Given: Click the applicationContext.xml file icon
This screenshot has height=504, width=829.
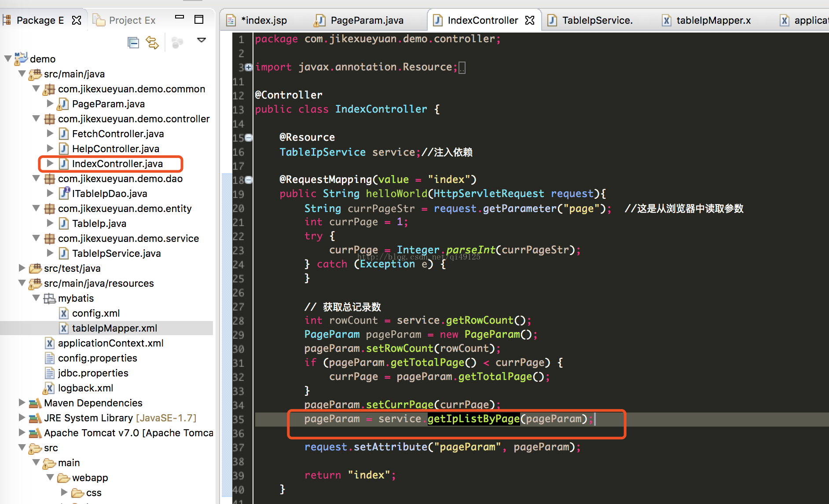Looking at the screenshot, I should click(x=50, y=343).
